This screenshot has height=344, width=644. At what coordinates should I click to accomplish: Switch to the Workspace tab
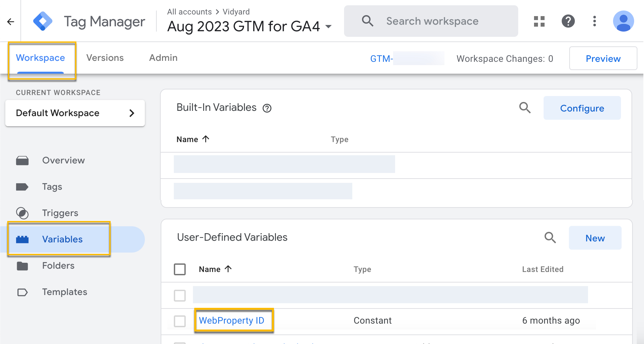(x=40, y=58)
